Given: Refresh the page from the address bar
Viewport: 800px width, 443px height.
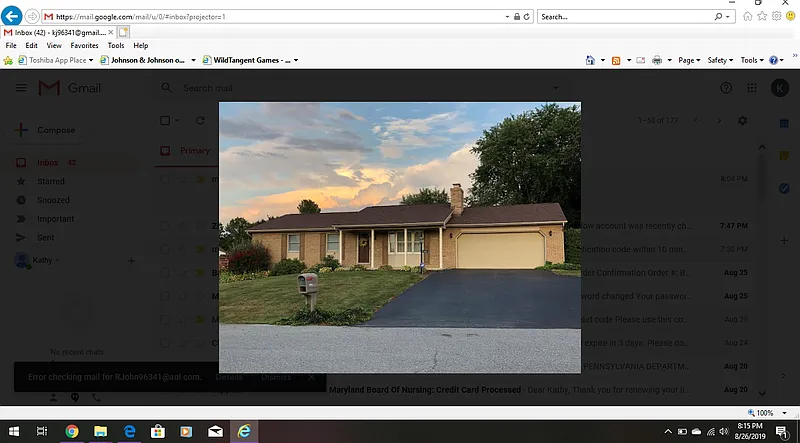Looking at the screenshot, I should tap(527, 17).
